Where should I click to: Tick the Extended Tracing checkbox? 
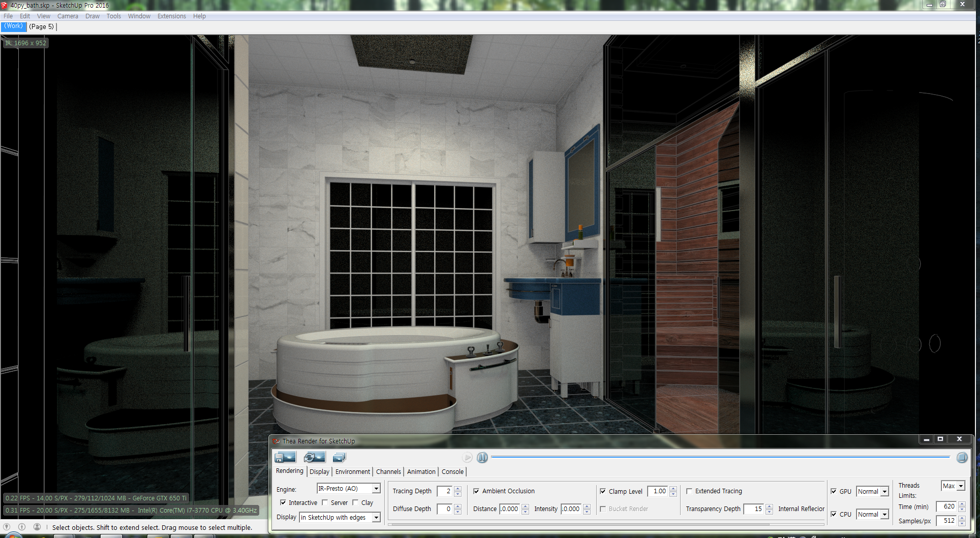pos(689,491)
